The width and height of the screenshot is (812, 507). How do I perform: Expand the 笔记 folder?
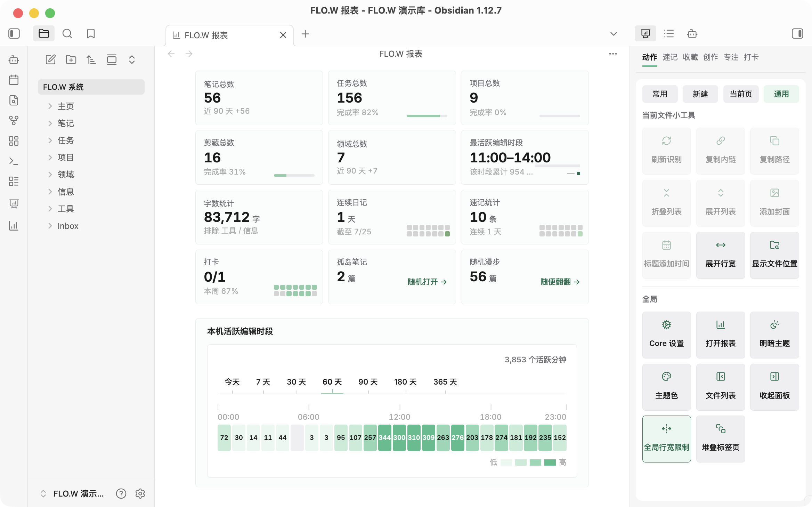(x=50, y=123)
